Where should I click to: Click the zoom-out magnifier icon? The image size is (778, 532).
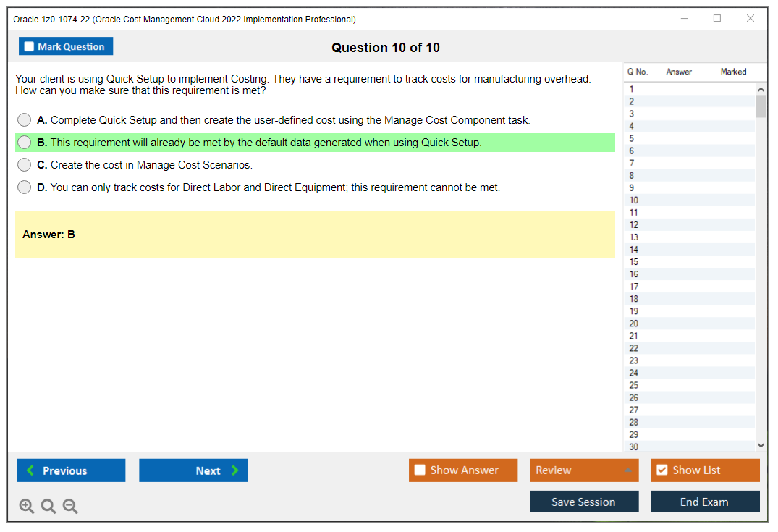(70, 506)
